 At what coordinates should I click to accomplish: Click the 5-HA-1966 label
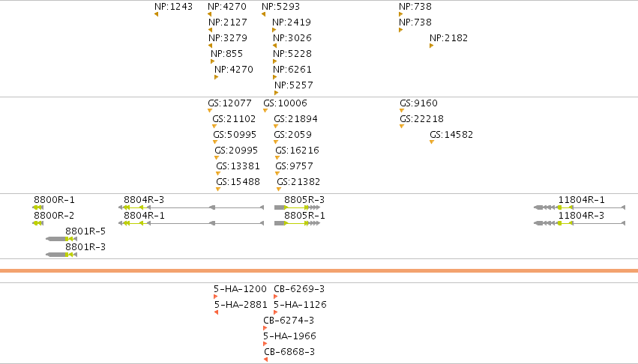(289, 336)
